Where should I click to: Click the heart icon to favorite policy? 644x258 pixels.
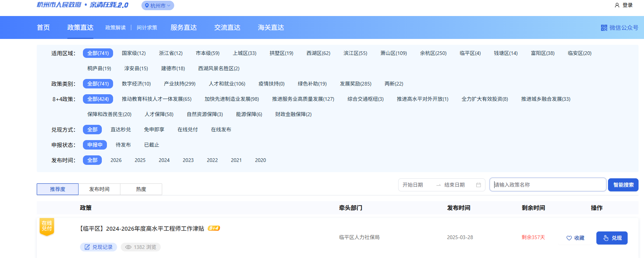click(569, 238)
